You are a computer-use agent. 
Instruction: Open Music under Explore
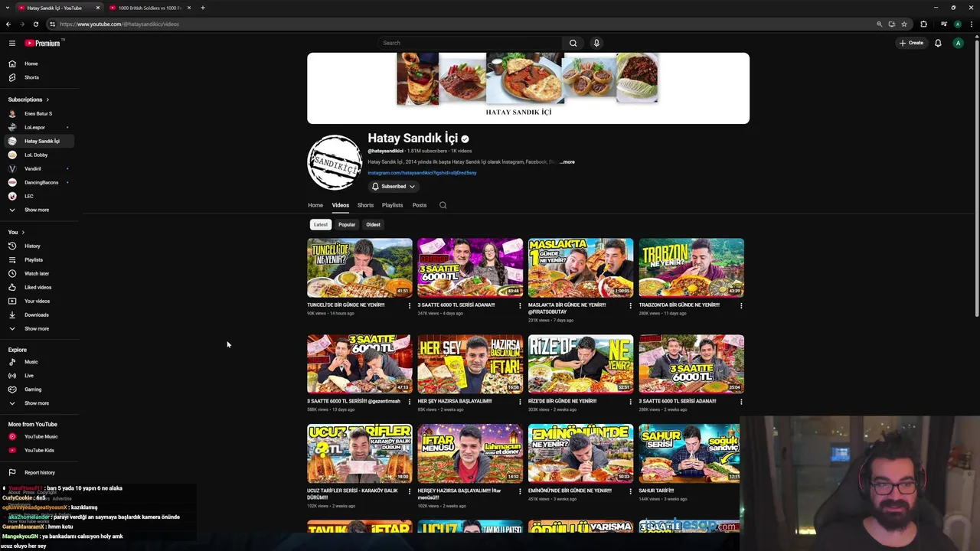coord(31,362)
